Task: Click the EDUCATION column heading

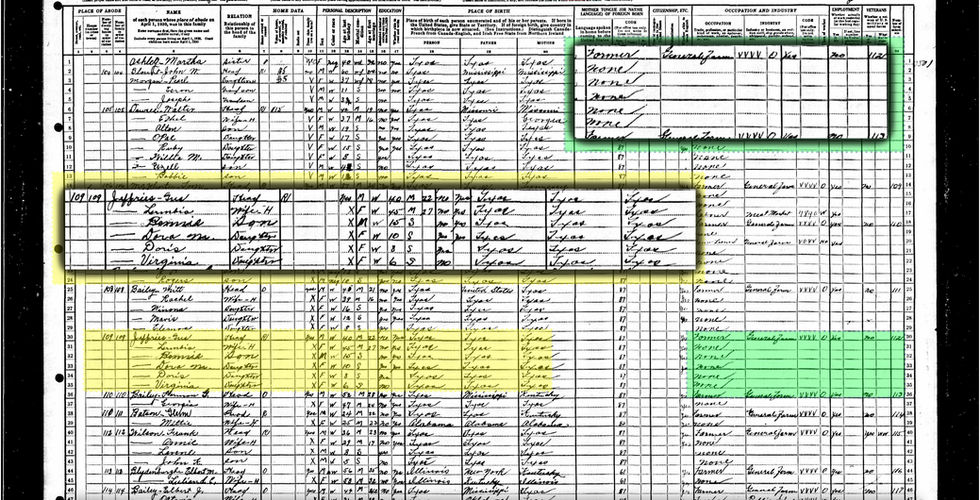Action: point(390,11)
